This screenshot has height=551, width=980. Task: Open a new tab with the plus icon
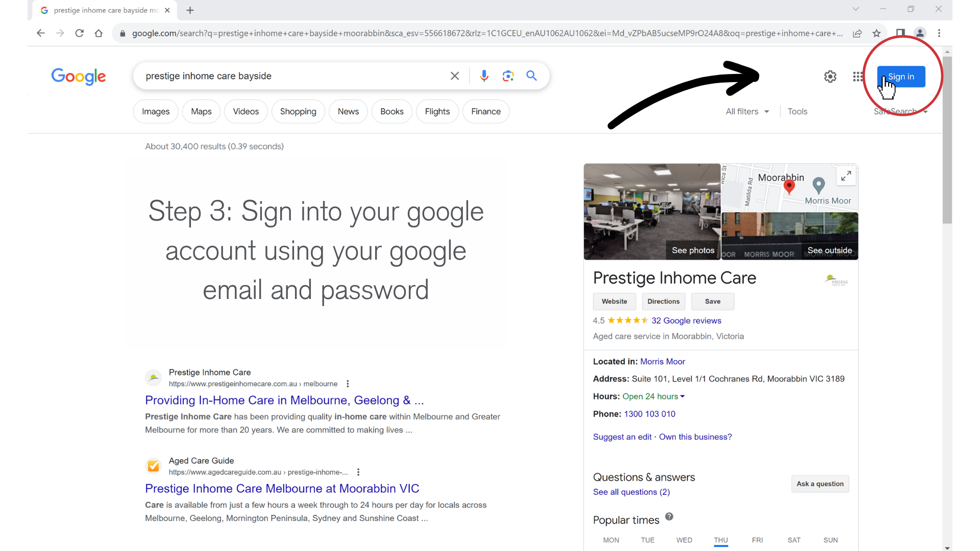pos(190,10)
